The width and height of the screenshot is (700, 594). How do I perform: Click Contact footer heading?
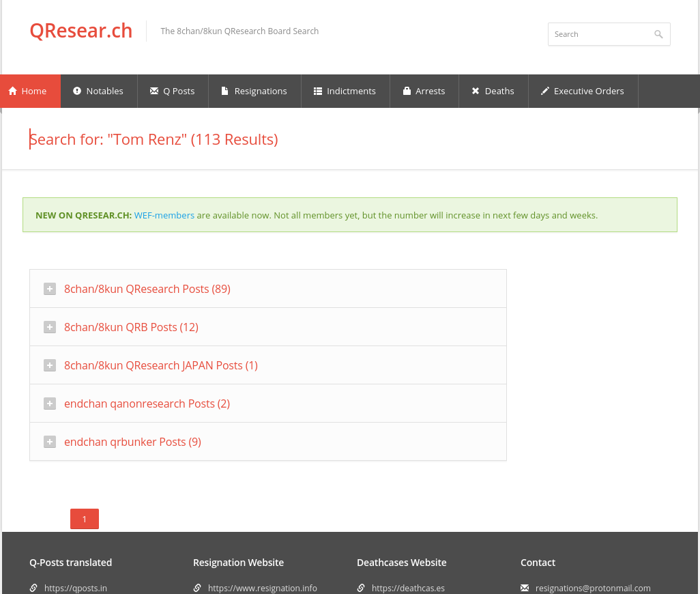538,563
